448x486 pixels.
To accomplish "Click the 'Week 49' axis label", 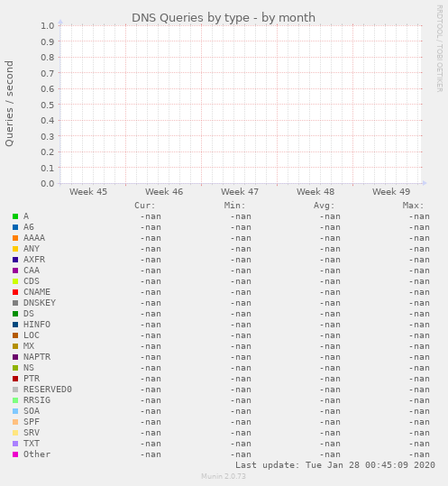I will pos(391,191).
